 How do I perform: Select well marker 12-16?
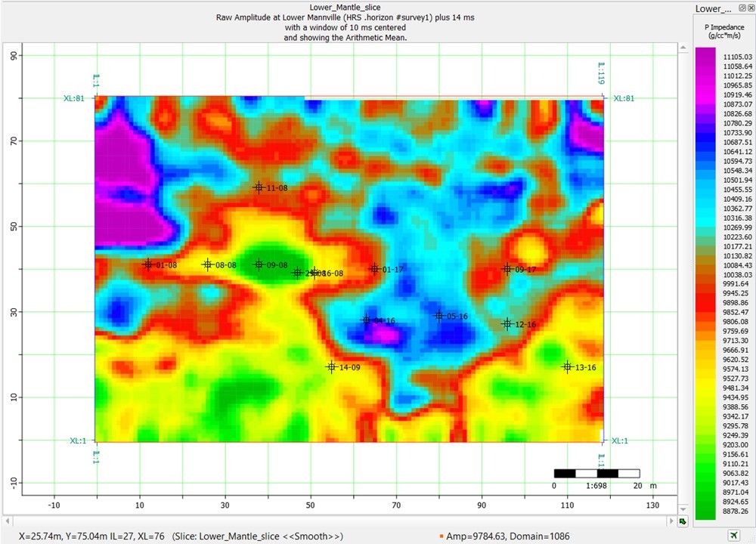coord(507,324)
